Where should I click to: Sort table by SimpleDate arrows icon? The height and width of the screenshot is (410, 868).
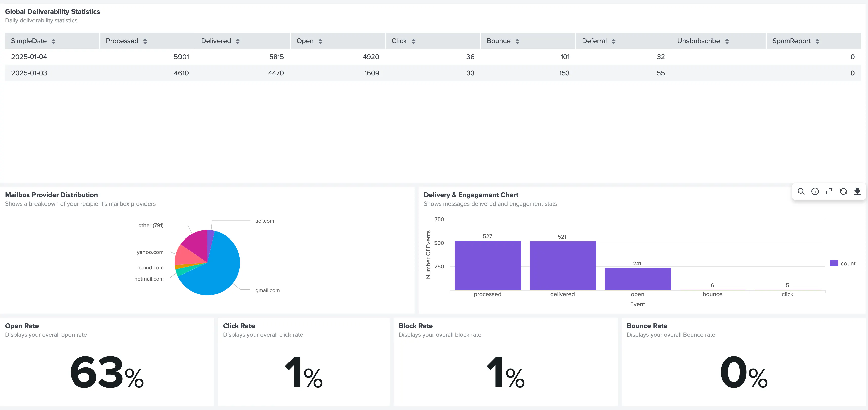53,41
